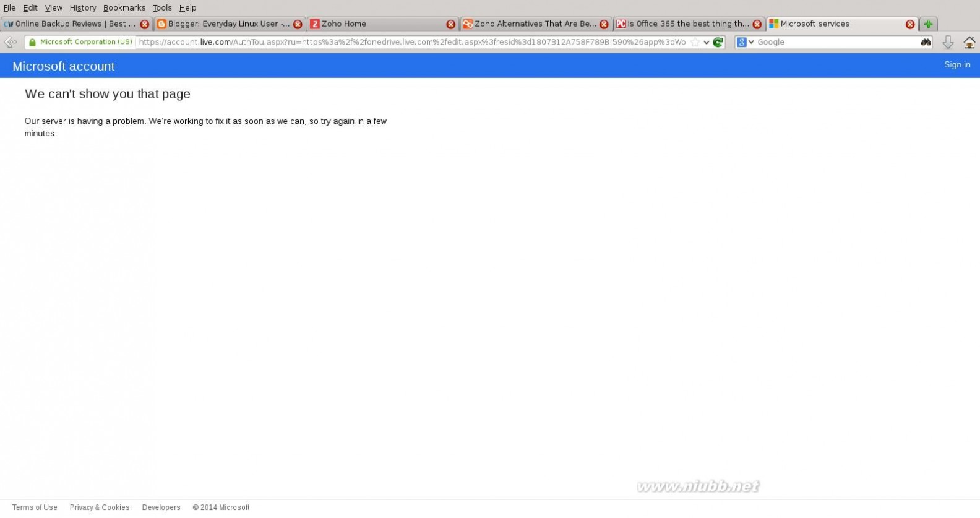Open the Privacy & Cookies link
This screenshot has width=980, height=518.
(100, 507)
